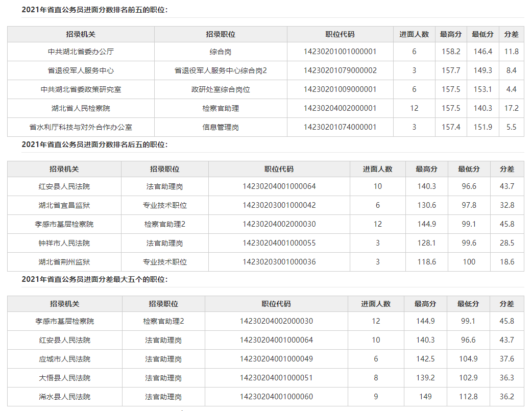Click 中共湖北省委政策研究室 in the table
The width and height of the screenshot is (532, 411).
81,89
